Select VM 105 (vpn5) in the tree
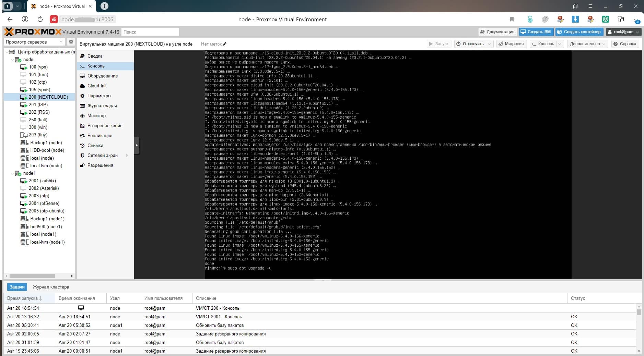Viewport: 644px width, 356px height. (x=39, y=89)
